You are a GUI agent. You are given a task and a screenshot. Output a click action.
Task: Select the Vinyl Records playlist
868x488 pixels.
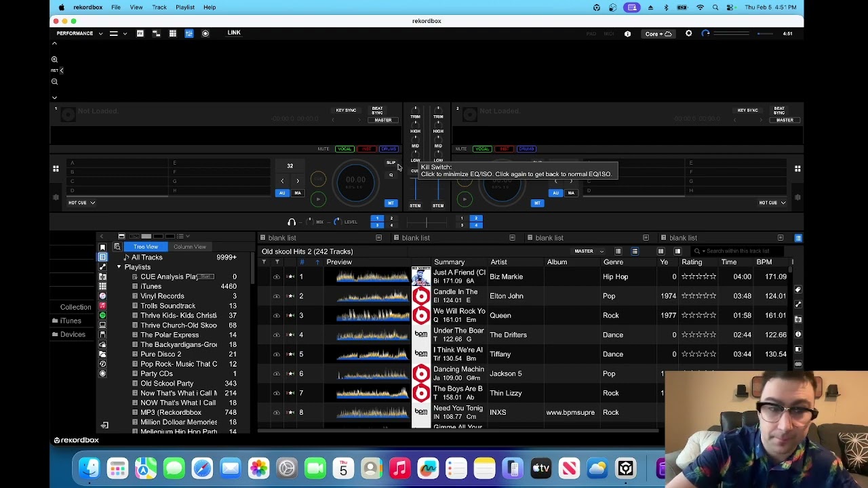[162, 296]
